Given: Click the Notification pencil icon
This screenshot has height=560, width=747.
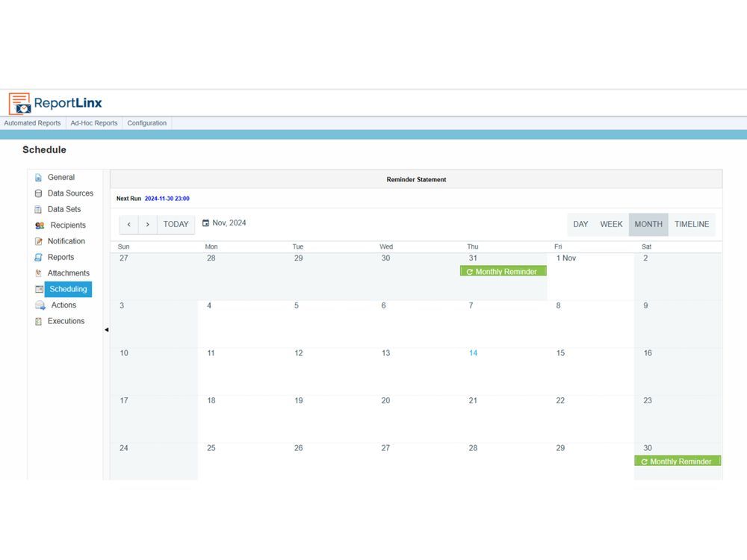Looking at the screenshot, I should [39, 241].
